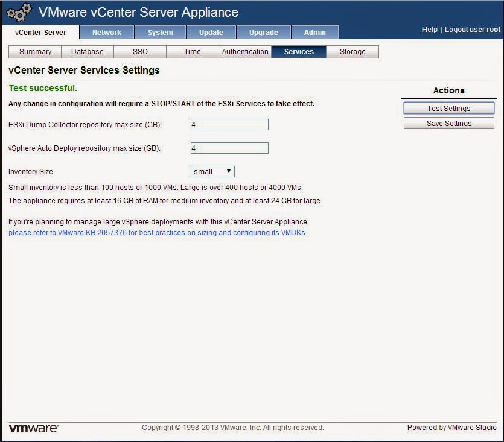Select the Time sub-tab

pos(192,52)
